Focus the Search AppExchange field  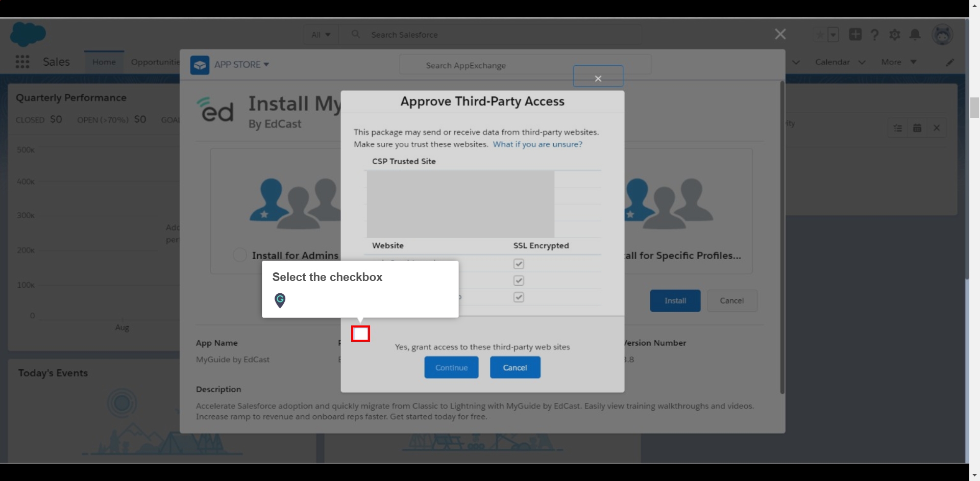(525, 65)
